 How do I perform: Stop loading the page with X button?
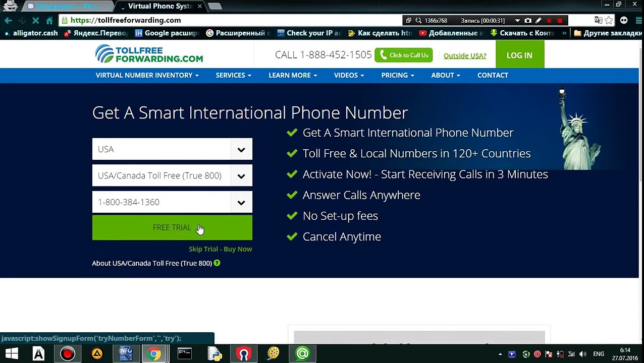(x=35, y=20)
